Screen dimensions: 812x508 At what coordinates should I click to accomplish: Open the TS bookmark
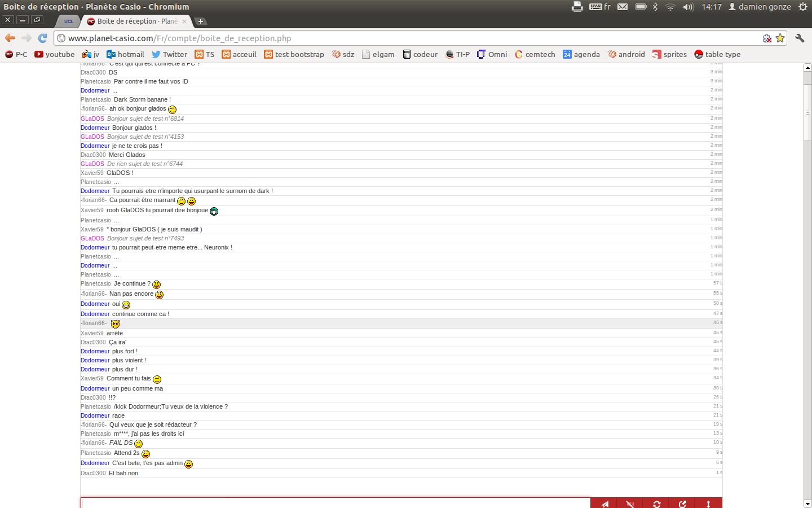click(x=205, y=54)
